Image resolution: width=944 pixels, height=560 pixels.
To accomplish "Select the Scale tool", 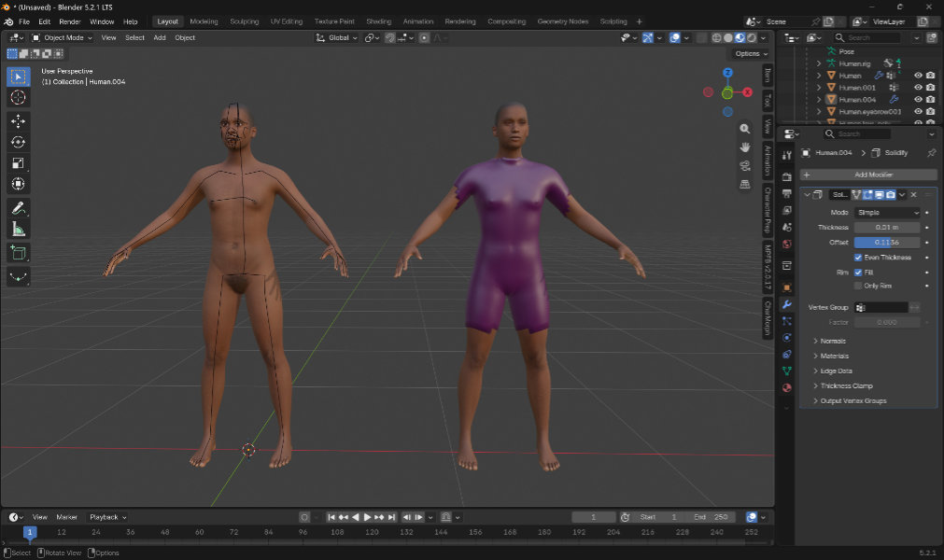I will (18, 163).
